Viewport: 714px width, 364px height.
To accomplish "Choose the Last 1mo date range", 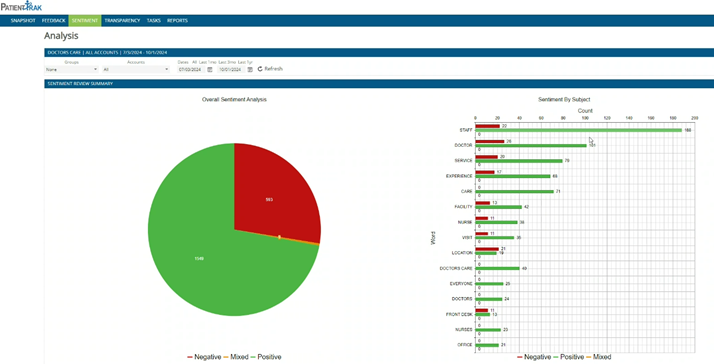I will tap(208, 62).
